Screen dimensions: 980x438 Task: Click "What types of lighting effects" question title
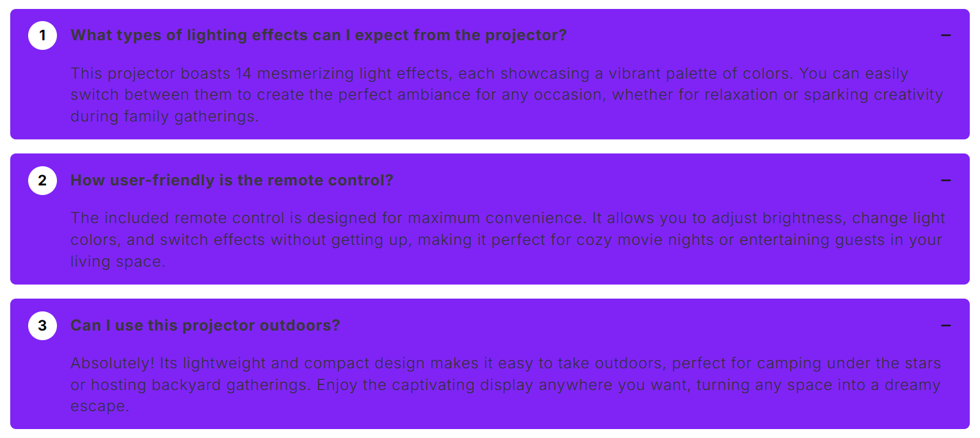coord(319,35)
